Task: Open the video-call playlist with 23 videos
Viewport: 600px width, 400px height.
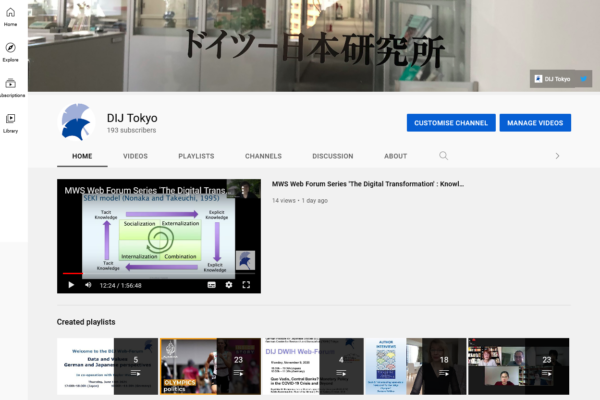Action: [518, 366]
